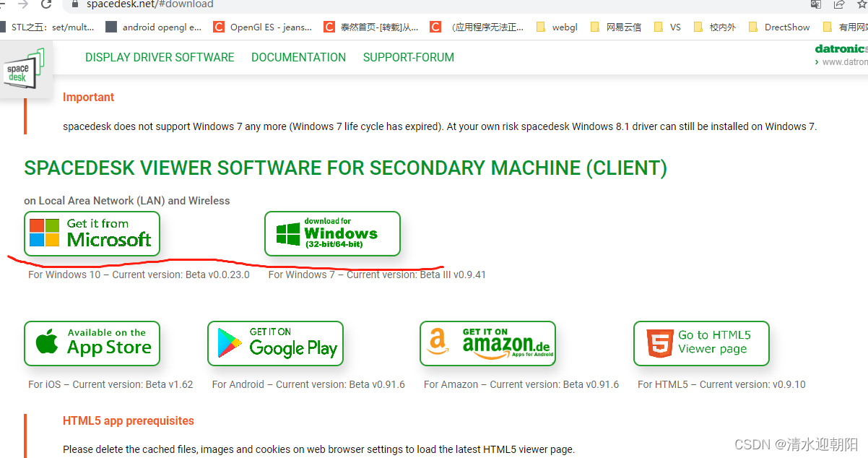Image resolution: width=868 pixels, height=458 pixels.
Task: Open DISPLAY DRIVER SOFTWARE menu
Action: tap(160, 57)
